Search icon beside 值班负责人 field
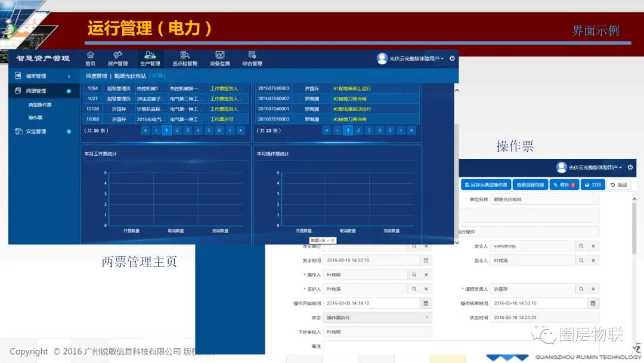 tap(581, 289)
